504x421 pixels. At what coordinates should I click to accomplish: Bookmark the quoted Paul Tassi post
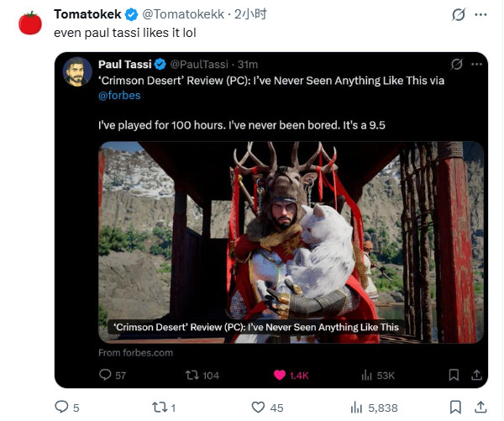[454, 375]
